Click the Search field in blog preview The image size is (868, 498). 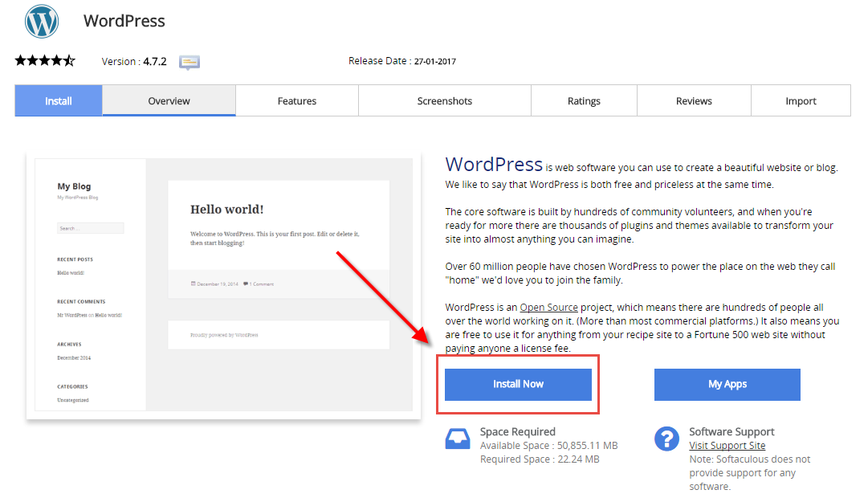(90, 228)
